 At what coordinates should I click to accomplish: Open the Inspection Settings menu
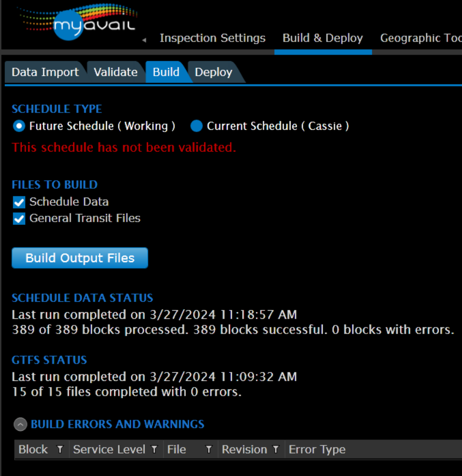click(x=212, y=38)
